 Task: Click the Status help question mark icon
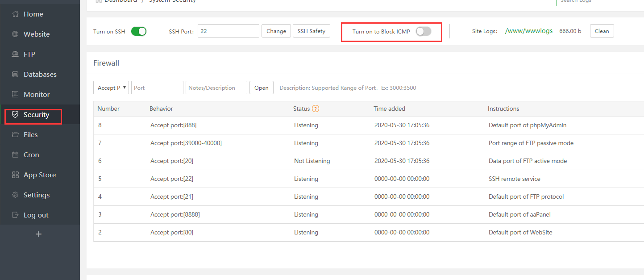[x=316, y=109]
